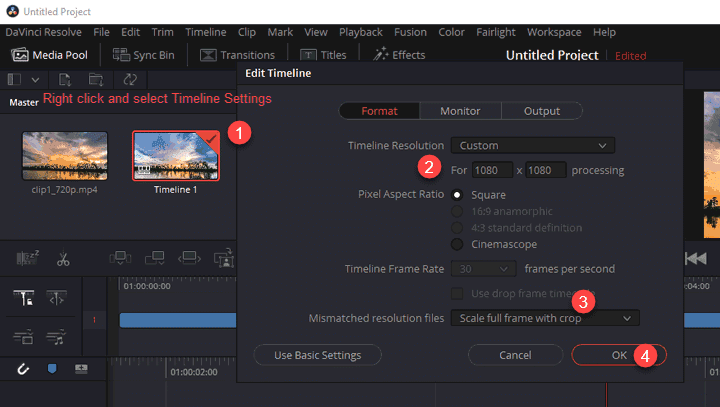This screenshot has height=407, width=720.
Task: Open the Transitions panel
Action: [237, 55]
